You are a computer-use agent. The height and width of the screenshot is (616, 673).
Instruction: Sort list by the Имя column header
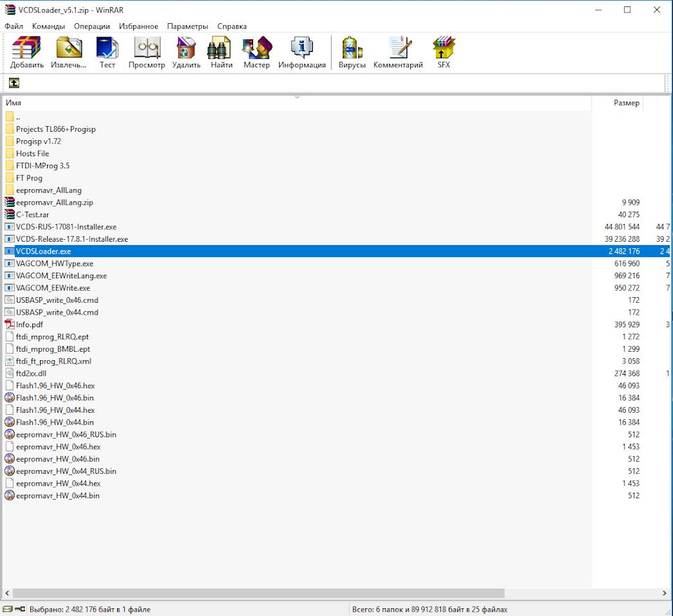tap(296, 102)
